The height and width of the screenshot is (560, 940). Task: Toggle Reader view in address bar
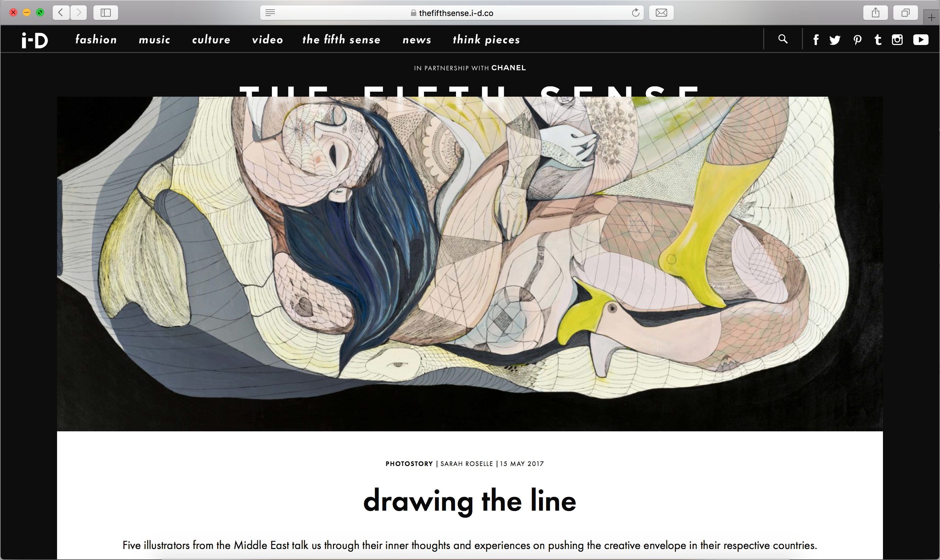(x=270, y=13)
